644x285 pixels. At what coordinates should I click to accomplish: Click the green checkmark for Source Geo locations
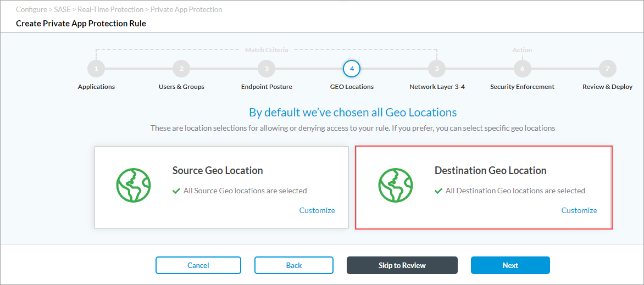(x=176, y=191)
